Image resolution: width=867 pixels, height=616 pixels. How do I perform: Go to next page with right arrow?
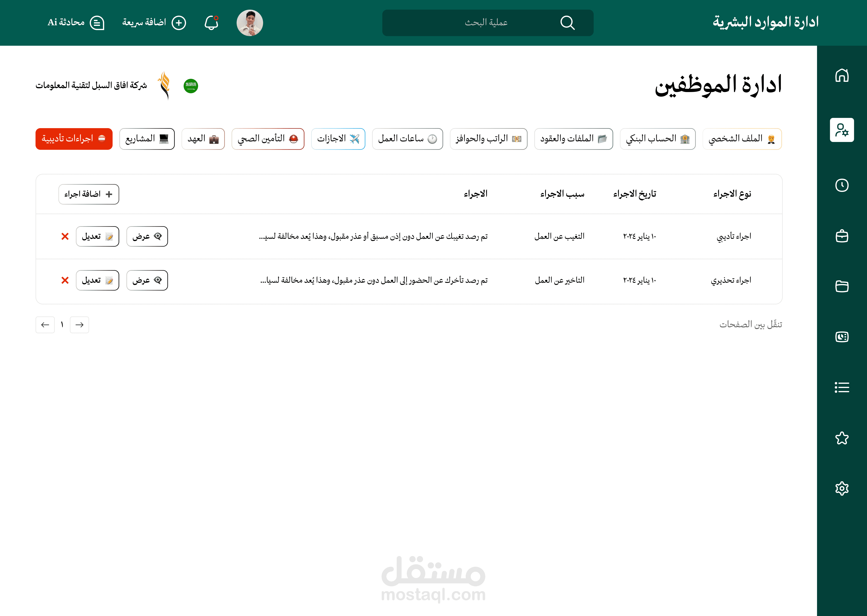pyautogui.click(x=79, y=325)
